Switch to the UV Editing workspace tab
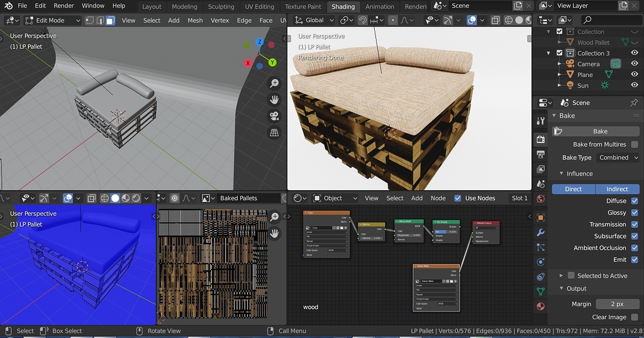Viewport: 644px width, 338px height. point(259,6)
